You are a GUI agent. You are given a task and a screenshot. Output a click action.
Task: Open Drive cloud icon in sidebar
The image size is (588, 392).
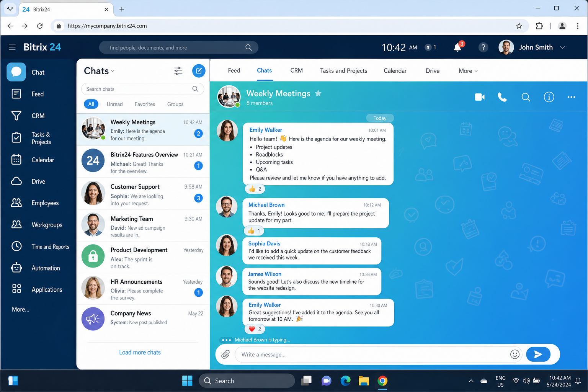tap(16, 181)
